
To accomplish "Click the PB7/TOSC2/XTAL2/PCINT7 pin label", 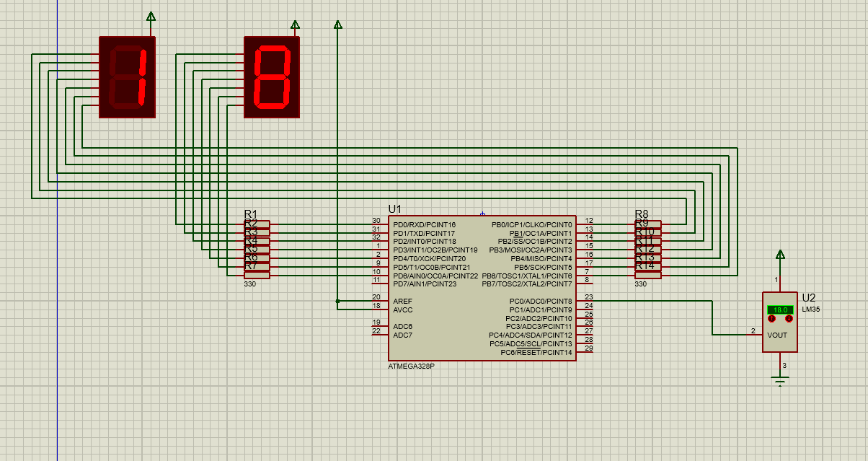I will [x=527, y=284].
